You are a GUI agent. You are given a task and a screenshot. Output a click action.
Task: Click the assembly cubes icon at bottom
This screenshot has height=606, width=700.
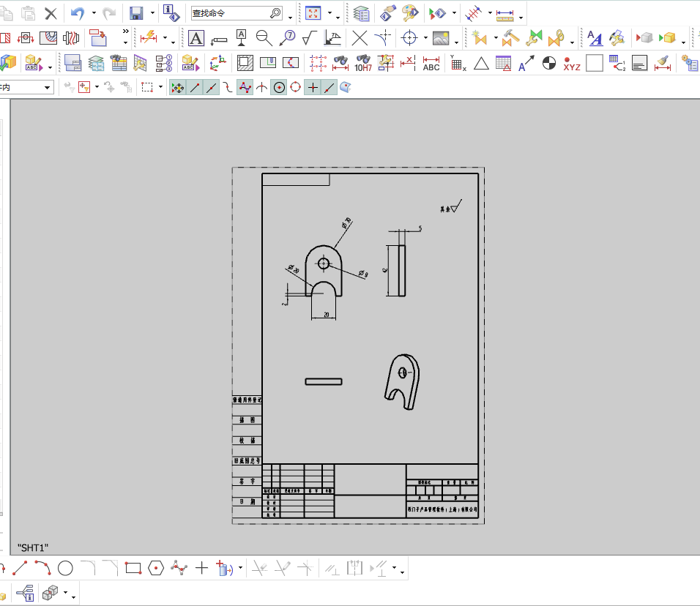coord(50,593)
